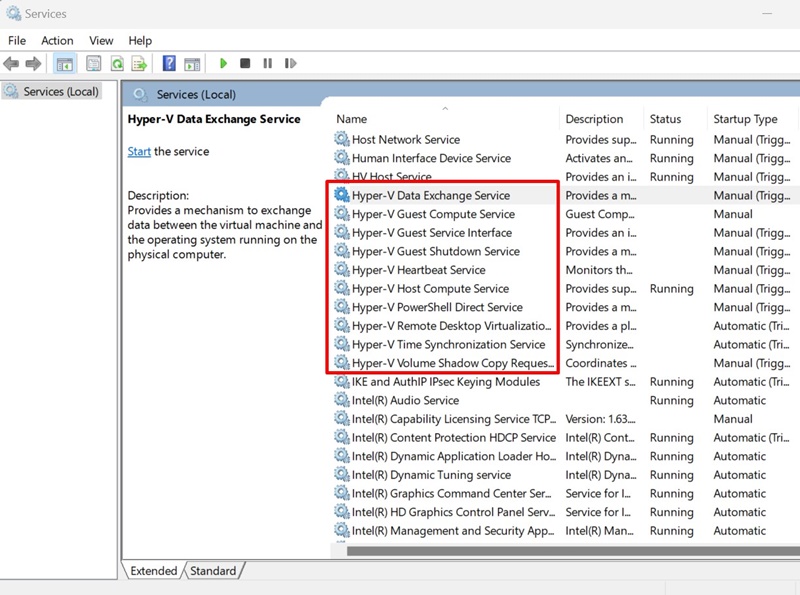The height and width of the screenshot is (595, 800).
Task: Click 'Synchronize...' description cell
Action: pyautogui.click(x=599, y=344)
